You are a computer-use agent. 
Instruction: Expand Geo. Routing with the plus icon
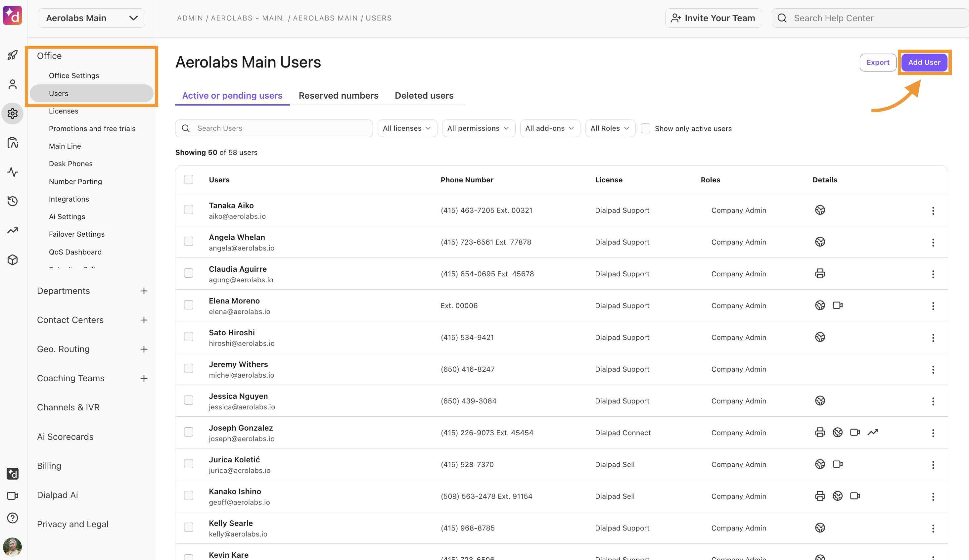(144, 349)
